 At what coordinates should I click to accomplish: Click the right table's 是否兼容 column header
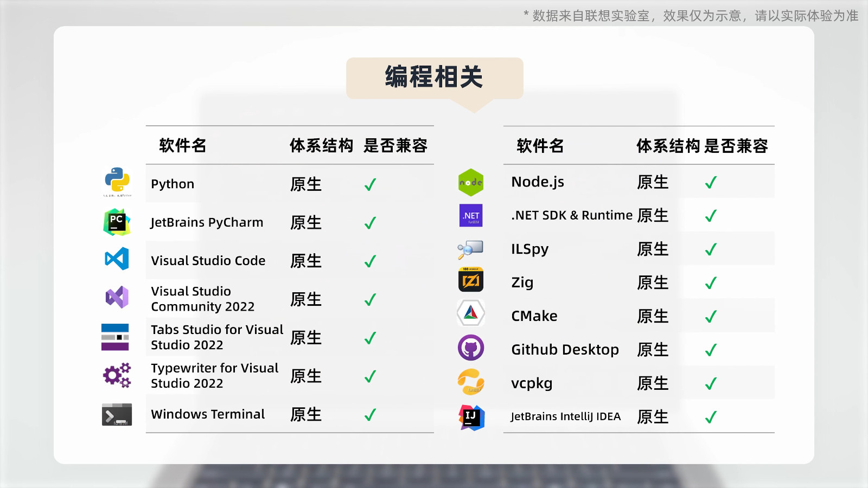736,146
